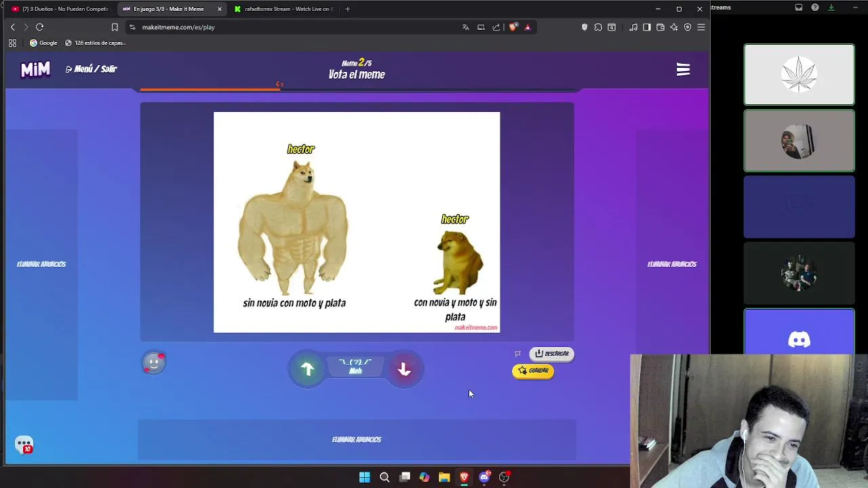Click the meme image being voted on
The width and height of the screenshot is (868, 488).
coord(357,222)
